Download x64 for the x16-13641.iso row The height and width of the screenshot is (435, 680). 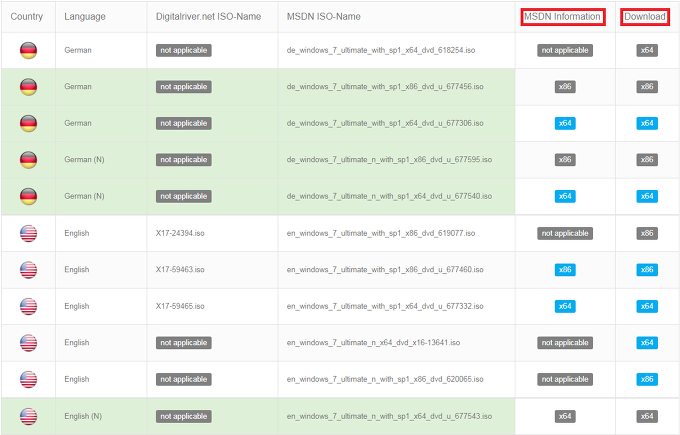point(647,343)
